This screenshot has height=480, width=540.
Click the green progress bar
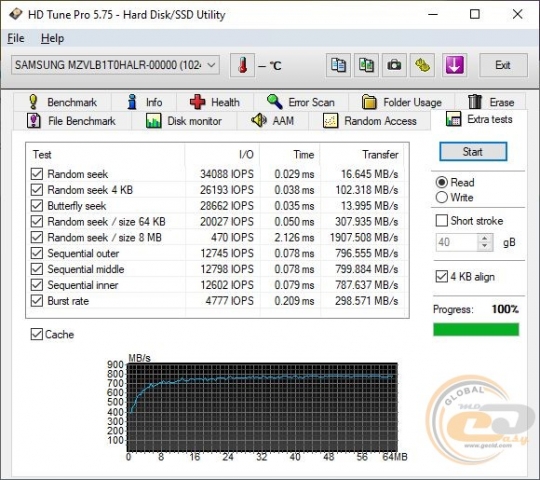[x=476, y=329]
